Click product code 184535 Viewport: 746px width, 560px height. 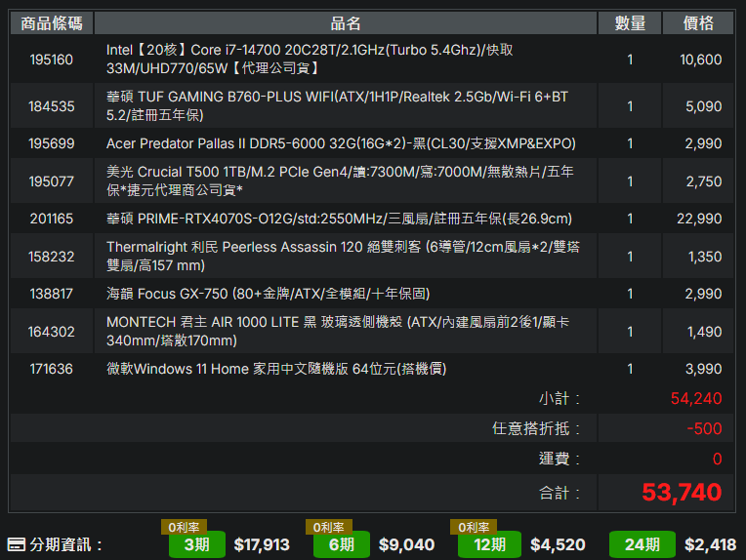click(52, 106)
